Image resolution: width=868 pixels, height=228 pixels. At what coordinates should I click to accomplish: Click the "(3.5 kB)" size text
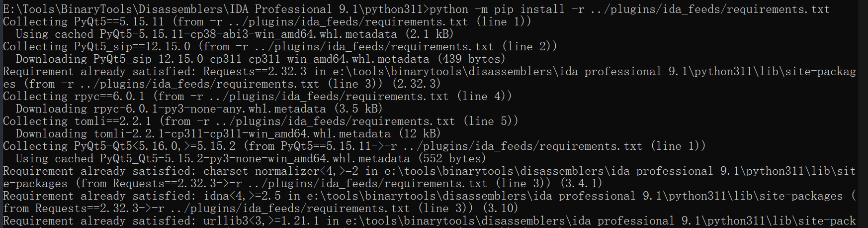(x=358, y=109)
